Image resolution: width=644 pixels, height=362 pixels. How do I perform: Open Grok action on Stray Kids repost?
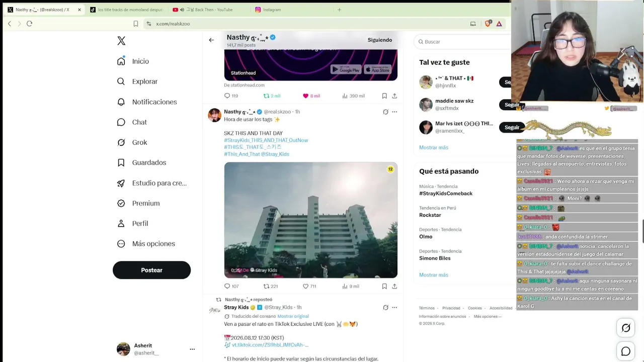pos(385,308)
